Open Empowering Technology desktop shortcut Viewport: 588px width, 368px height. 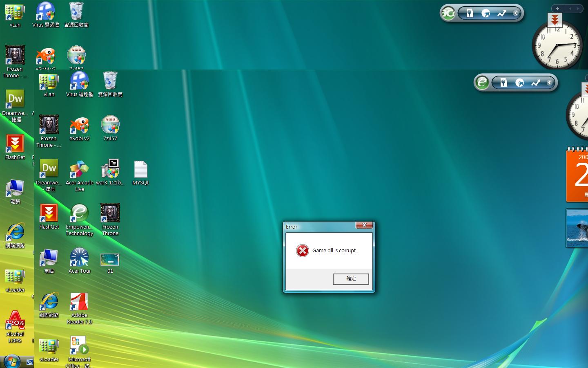79,214
